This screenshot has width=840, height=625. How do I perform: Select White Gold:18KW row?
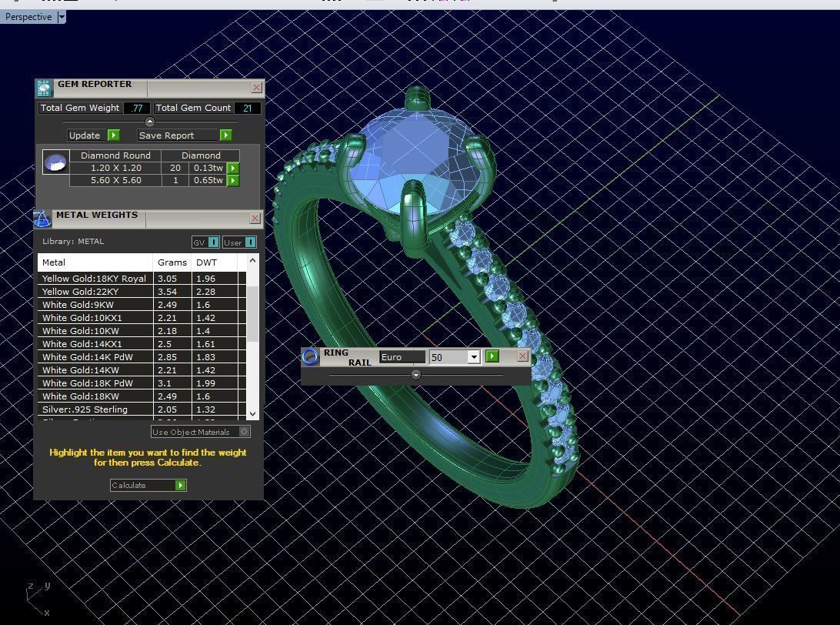pyautogui.click(x=142, y=396)
